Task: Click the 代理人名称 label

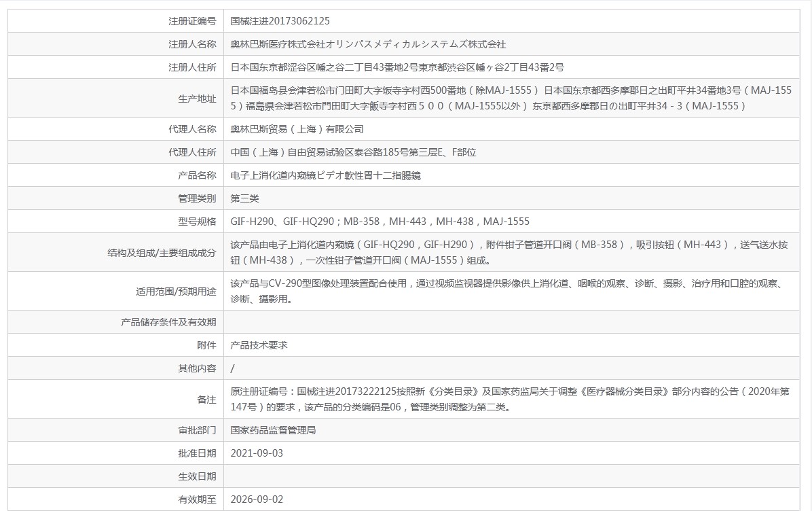Action: pyautogui.click(x=192, y=129)
